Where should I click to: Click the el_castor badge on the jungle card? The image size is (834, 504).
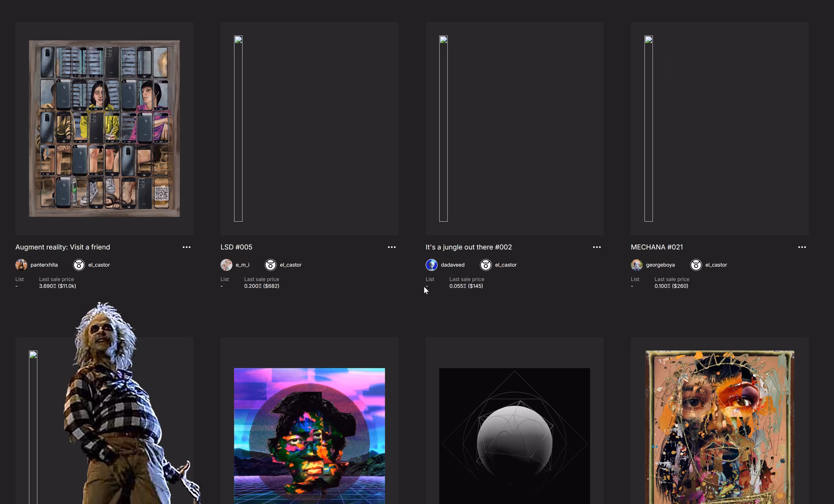coord(486,265)
